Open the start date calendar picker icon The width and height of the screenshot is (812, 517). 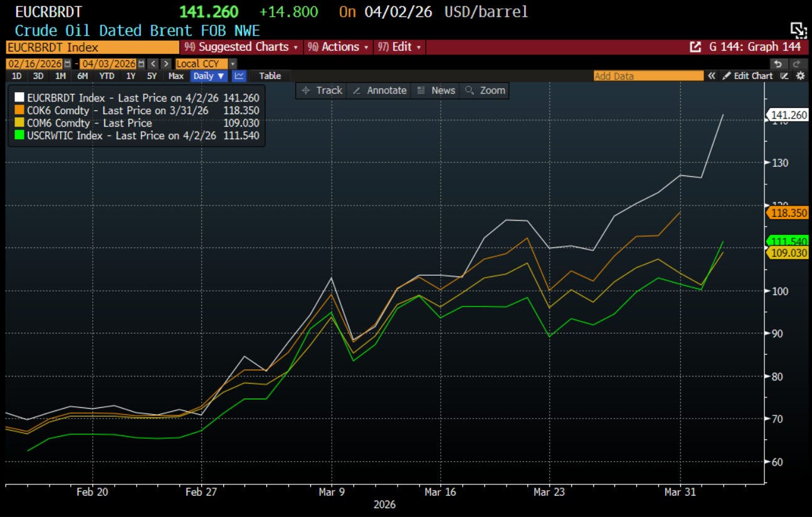[x=67, y=63]
